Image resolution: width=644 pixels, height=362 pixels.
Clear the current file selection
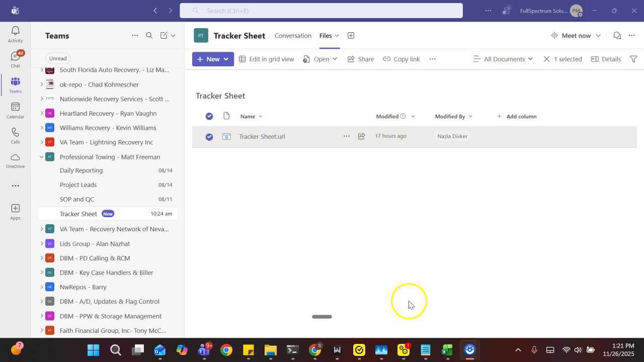point(546,59)
